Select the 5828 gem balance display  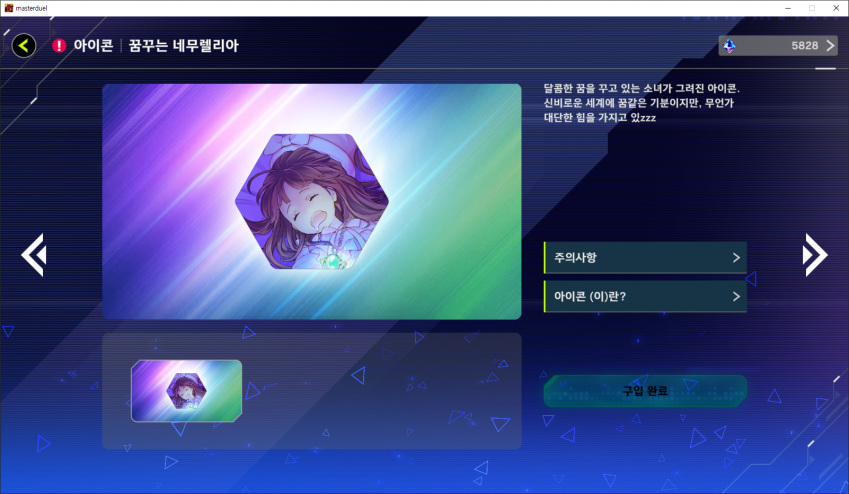[x=778, y=46]
